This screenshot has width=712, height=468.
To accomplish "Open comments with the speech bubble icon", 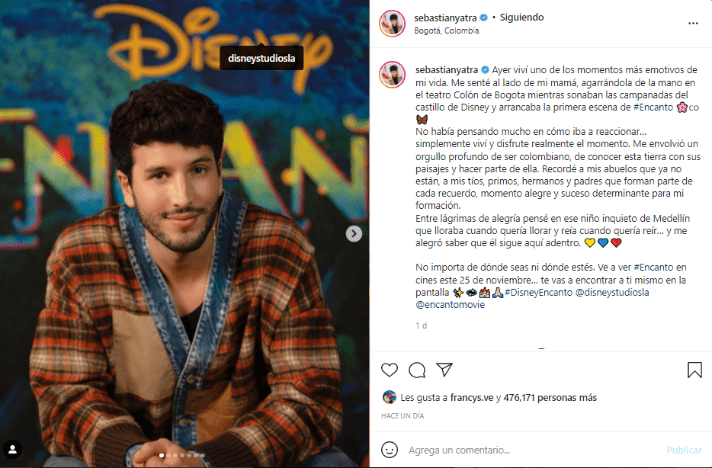I will tap(417, 370).
